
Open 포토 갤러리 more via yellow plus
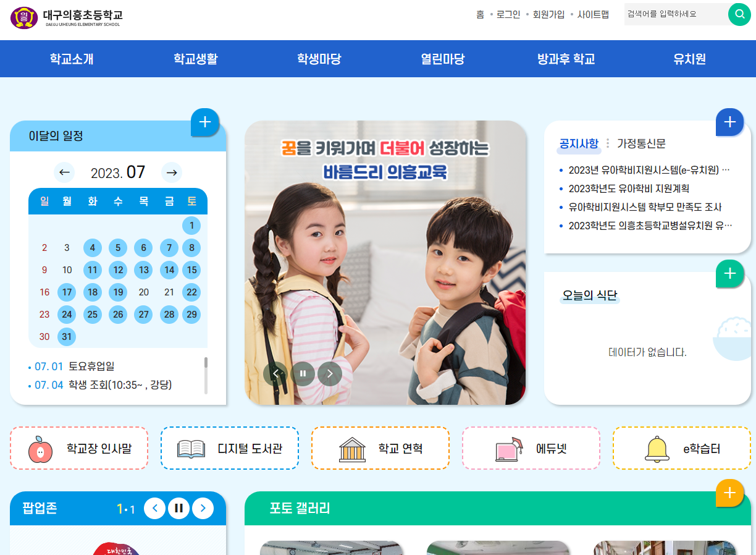(729, 493)
